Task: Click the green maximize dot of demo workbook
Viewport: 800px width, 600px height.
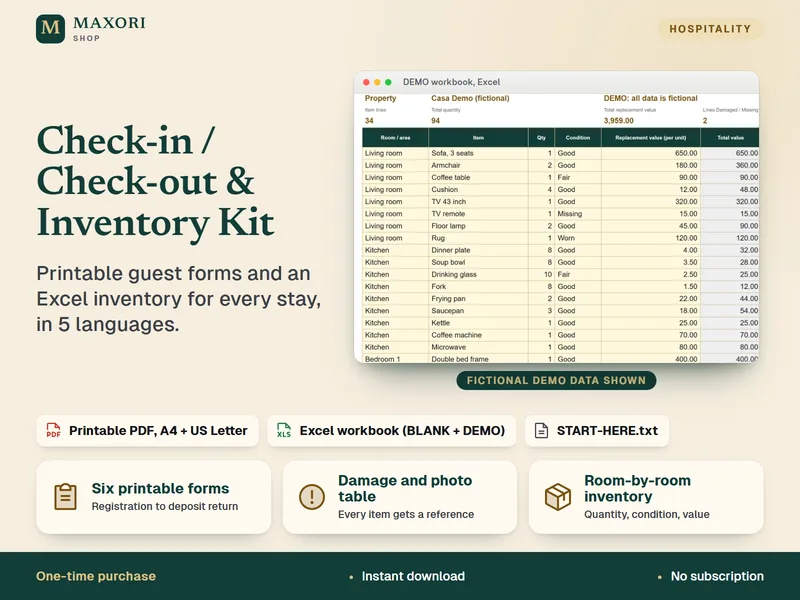Action: (388, 82)
